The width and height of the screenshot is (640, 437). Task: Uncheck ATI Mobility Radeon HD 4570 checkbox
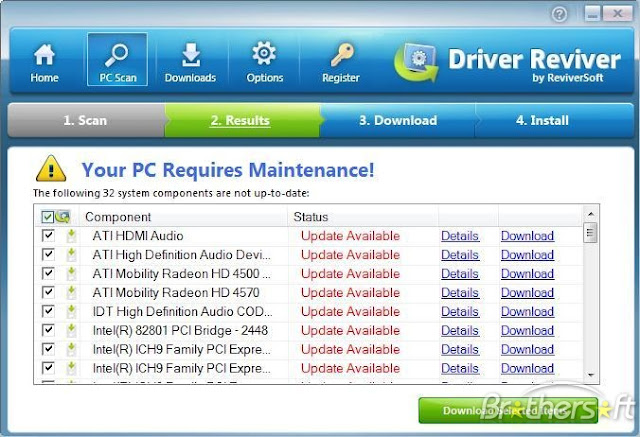coord(48,292)
